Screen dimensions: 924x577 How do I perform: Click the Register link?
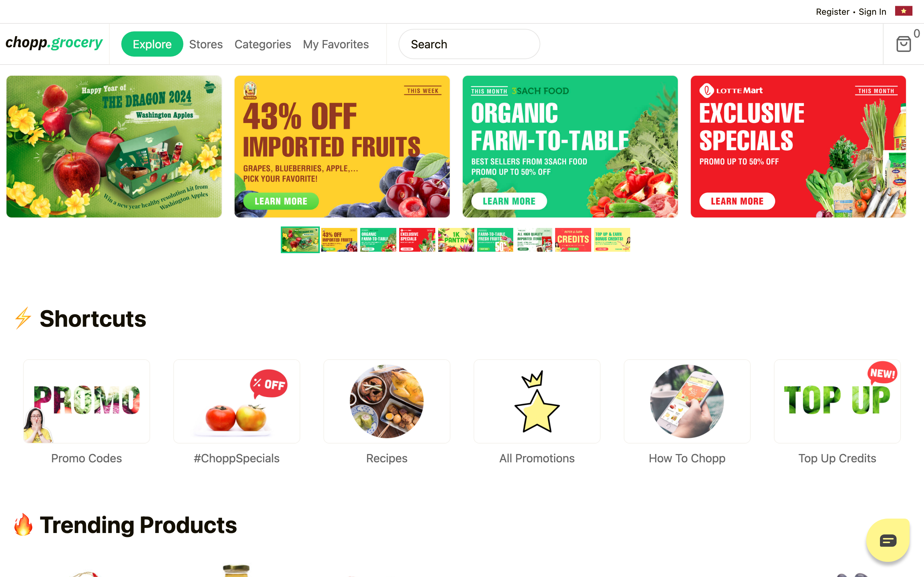coord(832,12)
